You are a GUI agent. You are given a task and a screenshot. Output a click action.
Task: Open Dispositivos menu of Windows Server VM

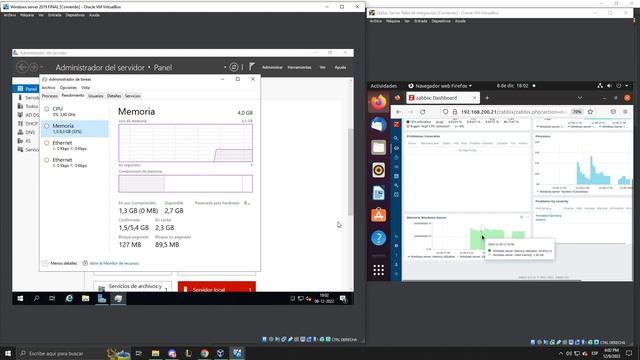click(75, 15)
